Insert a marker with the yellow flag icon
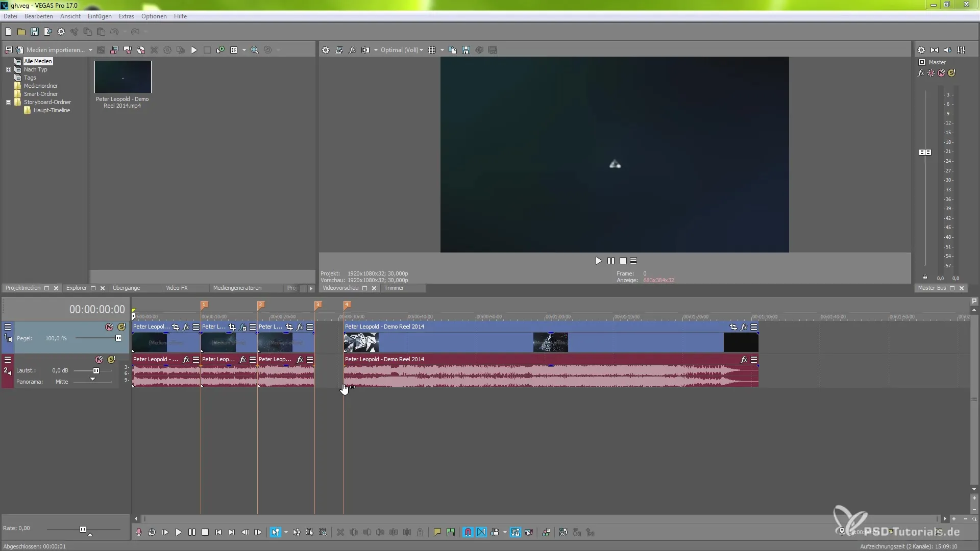This screenshot has width=980, height=551. (x=437, y=532)
